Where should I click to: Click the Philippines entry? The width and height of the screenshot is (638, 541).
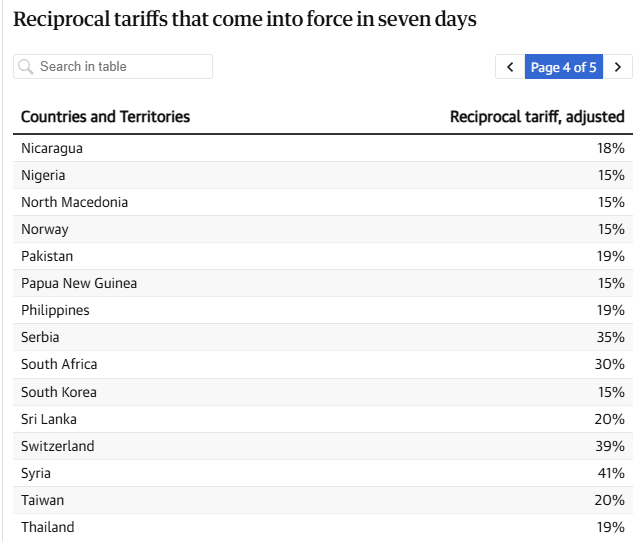coord(55,310)
